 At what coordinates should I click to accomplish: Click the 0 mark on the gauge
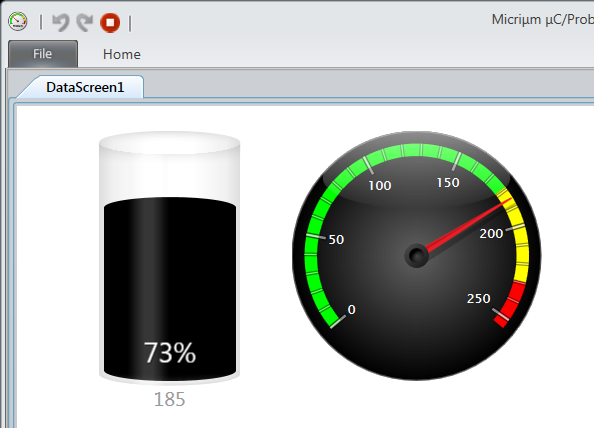pyautogui.click(x=352, y=309)
